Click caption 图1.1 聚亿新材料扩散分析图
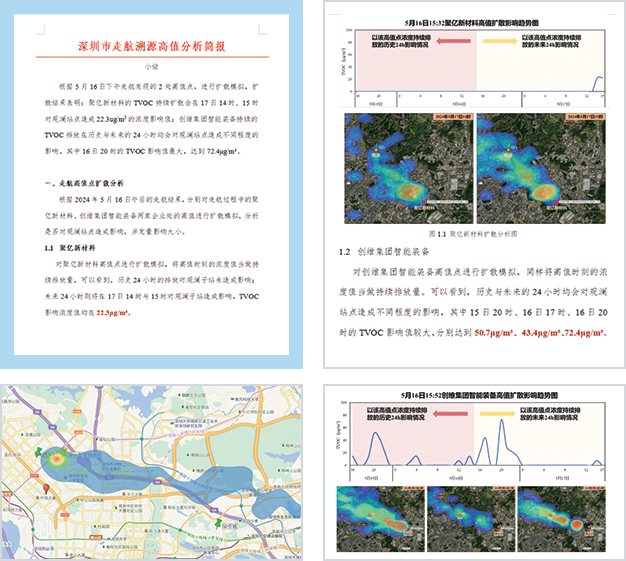626x561 pixels. 473,234
